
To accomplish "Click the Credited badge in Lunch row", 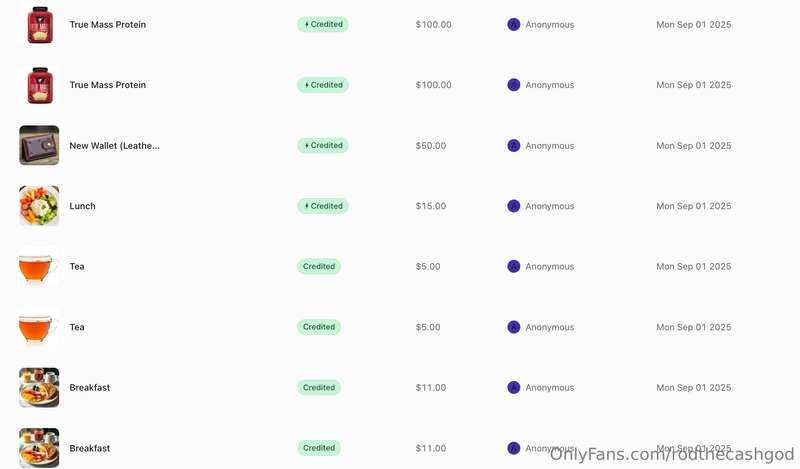I will tap(323, 206).
